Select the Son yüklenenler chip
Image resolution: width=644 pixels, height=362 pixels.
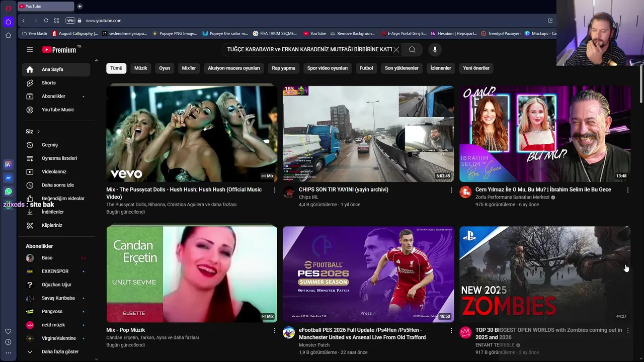(401, 68)
